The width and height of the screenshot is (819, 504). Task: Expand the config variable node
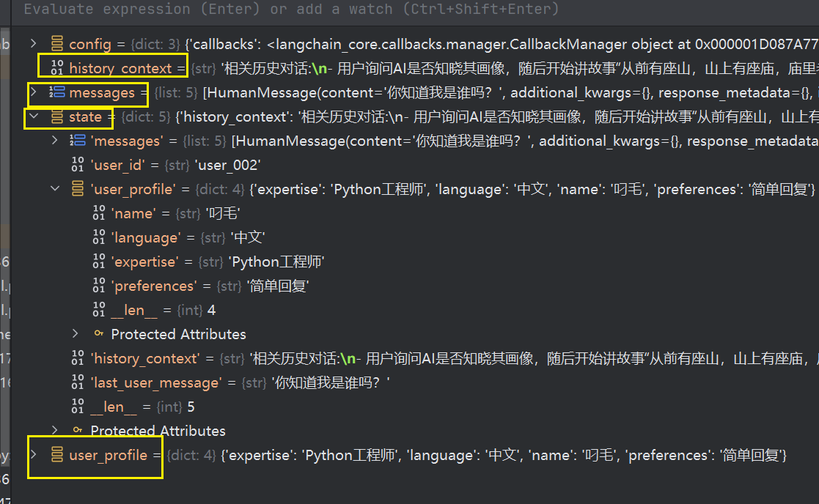click(x=34, y=44)
